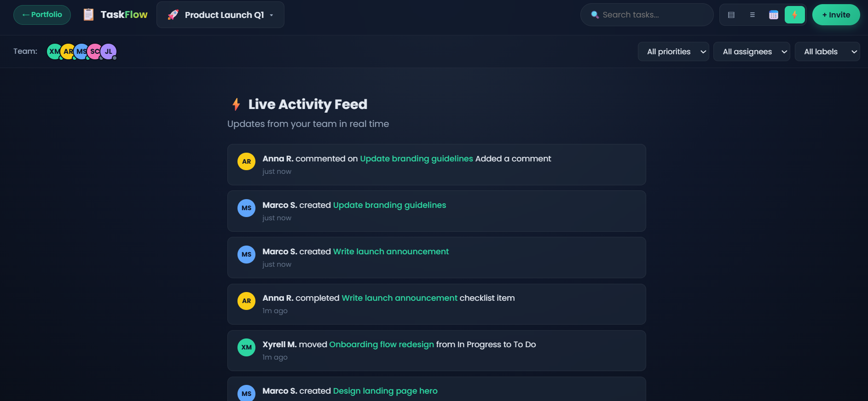Click AR avatar on checklist completed entry

point(246,301)
